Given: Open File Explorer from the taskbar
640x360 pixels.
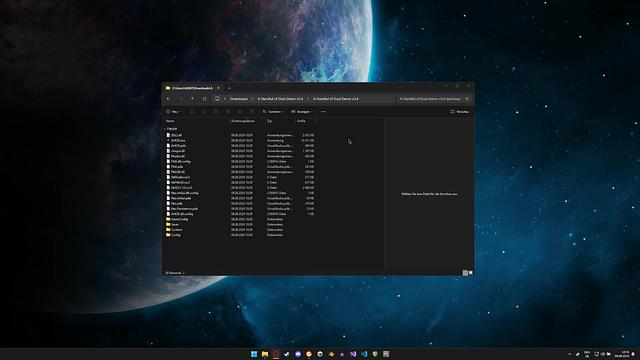Looking at the screenshot, I should coord(265,354).
